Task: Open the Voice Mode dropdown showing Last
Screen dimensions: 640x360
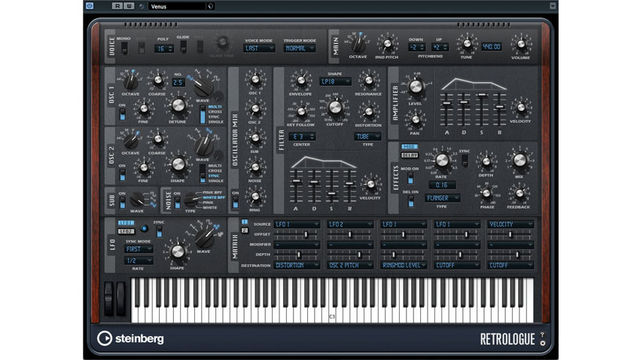Action: pyautogui.click(x=259, y=49)
